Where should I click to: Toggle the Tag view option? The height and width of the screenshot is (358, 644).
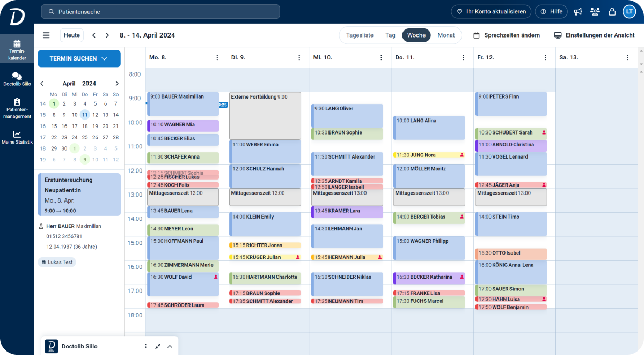coord(390,35)
